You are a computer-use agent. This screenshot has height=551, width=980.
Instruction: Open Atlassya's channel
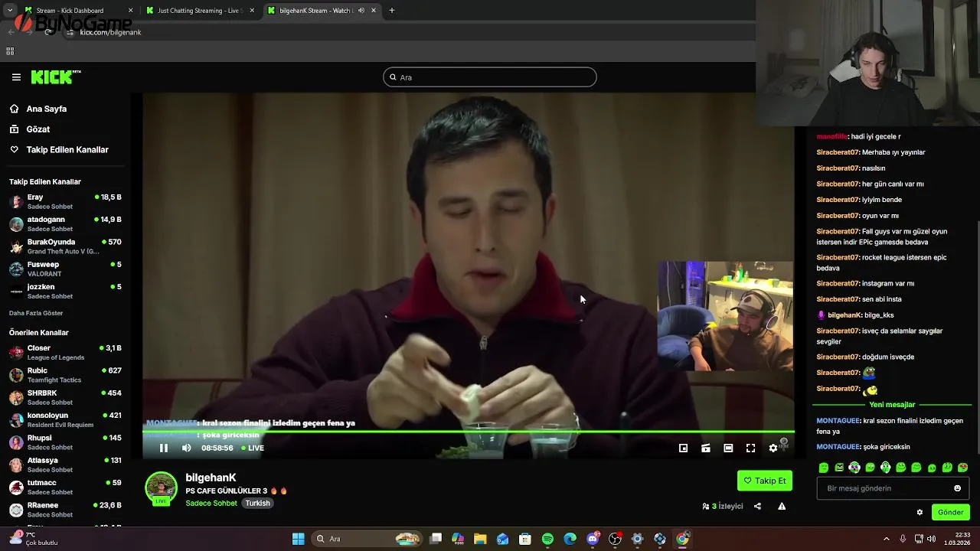(65, 465)
